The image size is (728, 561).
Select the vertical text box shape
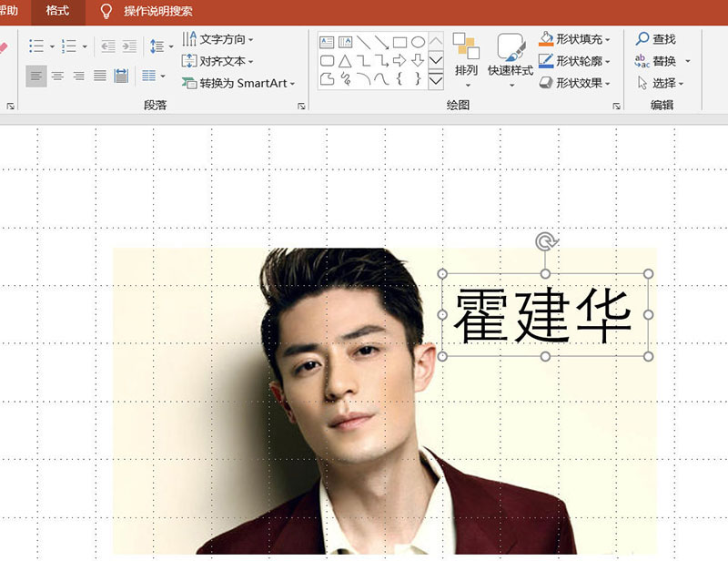(345, 43)
